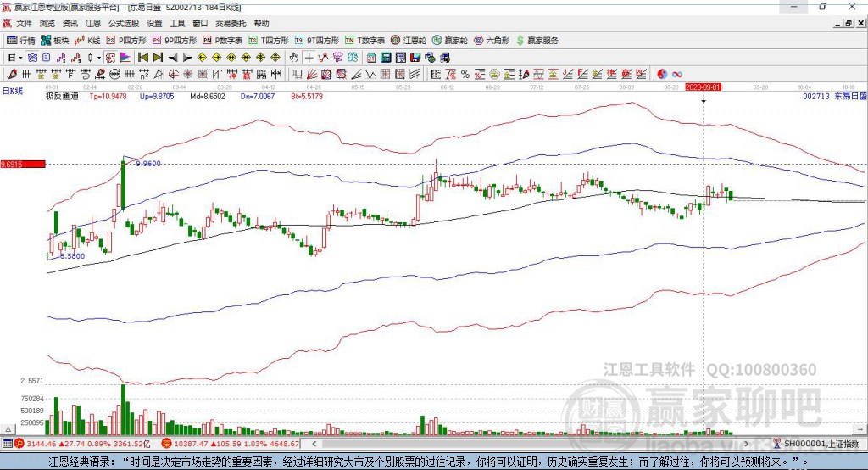Expand the candlestick style dropdown arrow
Screen dimensions: 868x470
click(99, 58)
